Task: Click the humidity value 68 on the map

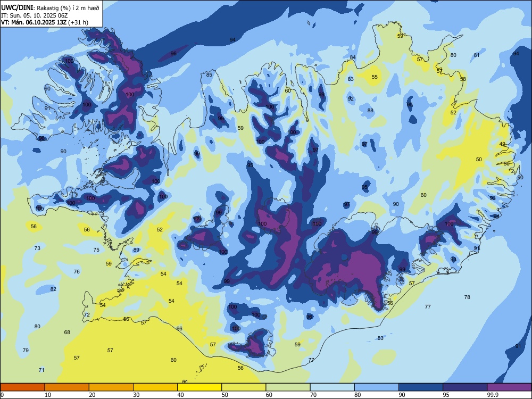Action: (67, 332)
